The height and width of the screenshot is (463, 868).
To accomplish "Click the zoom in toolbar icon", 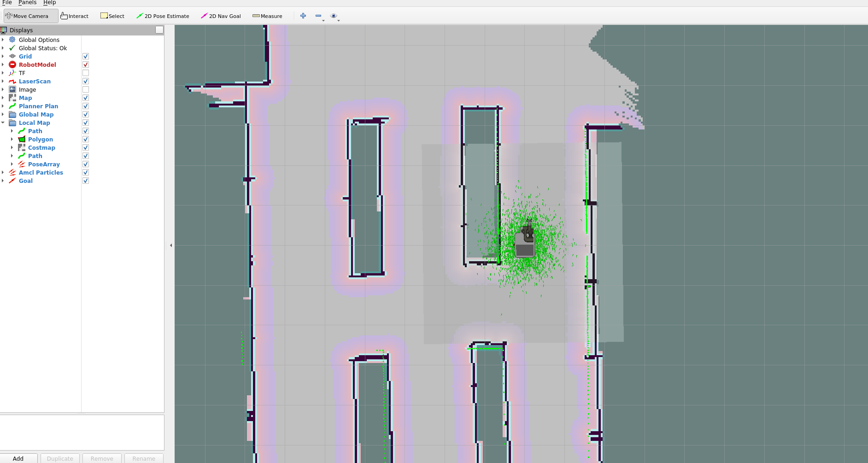I will pyautogui.click(x=303, y=16).
